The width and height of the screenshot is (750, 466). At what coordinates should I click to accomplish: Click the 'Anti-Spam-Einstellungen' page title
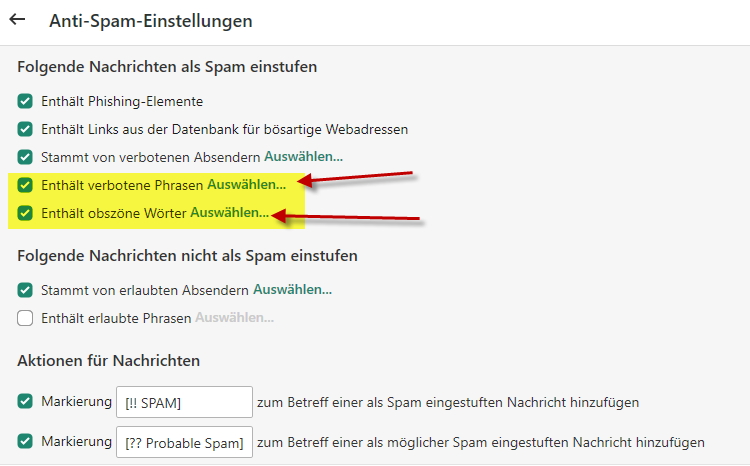click(151, 20)
